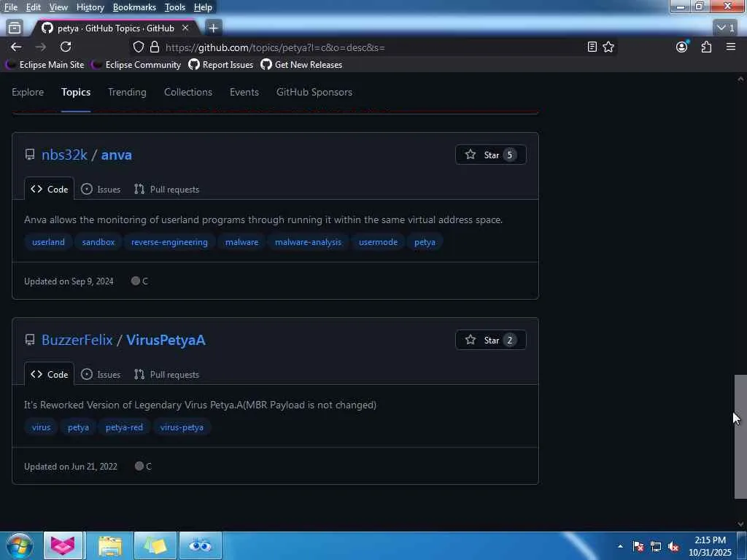The image size is (747, 560).
Task: Open the Report Issues bookmark
Action: coord(221,64)
